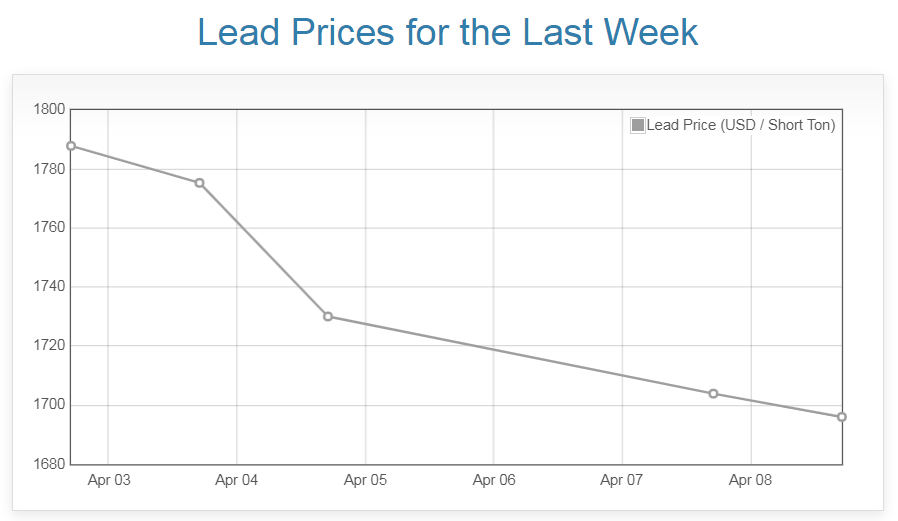Click the 1740 y-axis label
This screenshot has height=521, width=898.
click(x=49, y=287)
